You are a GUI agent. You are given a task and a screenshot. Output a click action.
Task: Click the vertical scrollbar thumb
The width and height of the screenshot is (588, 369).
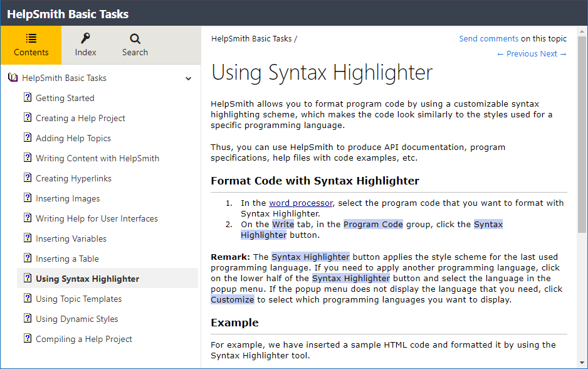click(x=582, y=134)
